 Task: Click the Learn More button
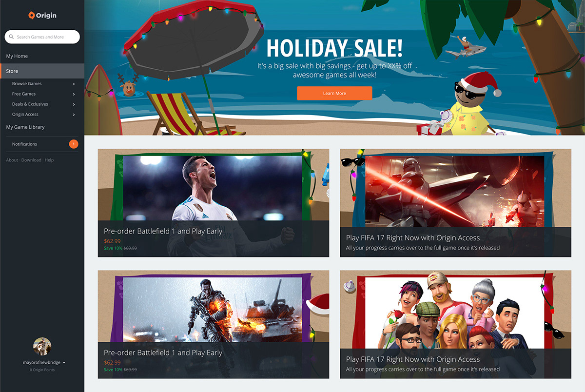[x=334, y=93]
